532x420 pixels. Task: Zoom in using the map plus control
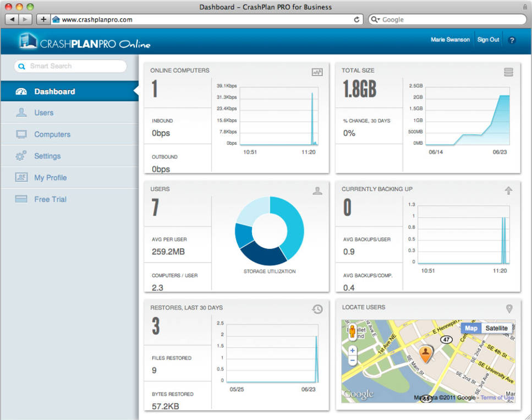[352, 350]
